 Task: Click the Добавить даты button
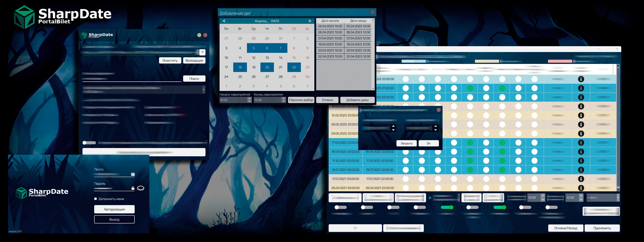pyautogui.click(x=357, y=100)
